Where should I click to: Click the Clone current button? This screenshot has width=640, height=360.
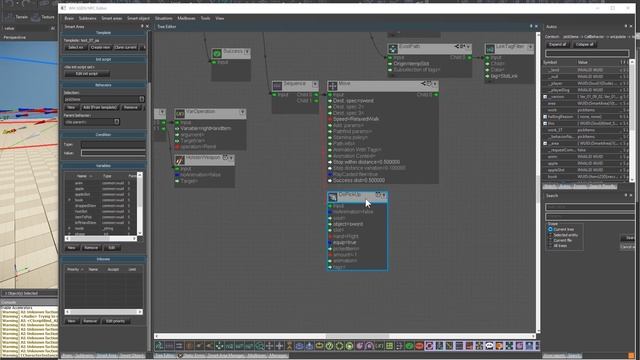[126, 48]
